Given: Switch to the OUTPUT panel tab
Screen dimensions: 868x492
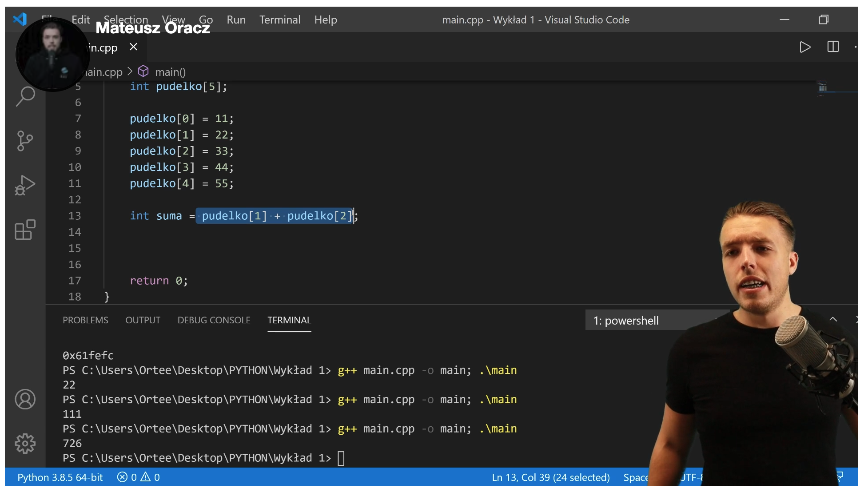Looking at the screenshot, I should point(143,320).
